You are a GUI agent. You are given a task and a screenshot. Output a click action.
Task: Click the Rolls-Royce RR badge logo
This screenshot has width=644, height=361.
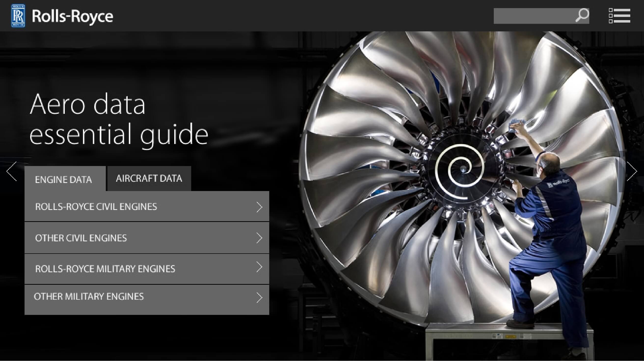[18, 15]
